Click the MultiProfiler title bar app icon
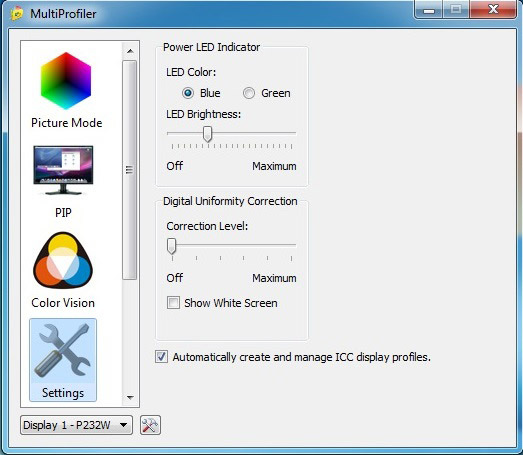 (x=17, y=14)
